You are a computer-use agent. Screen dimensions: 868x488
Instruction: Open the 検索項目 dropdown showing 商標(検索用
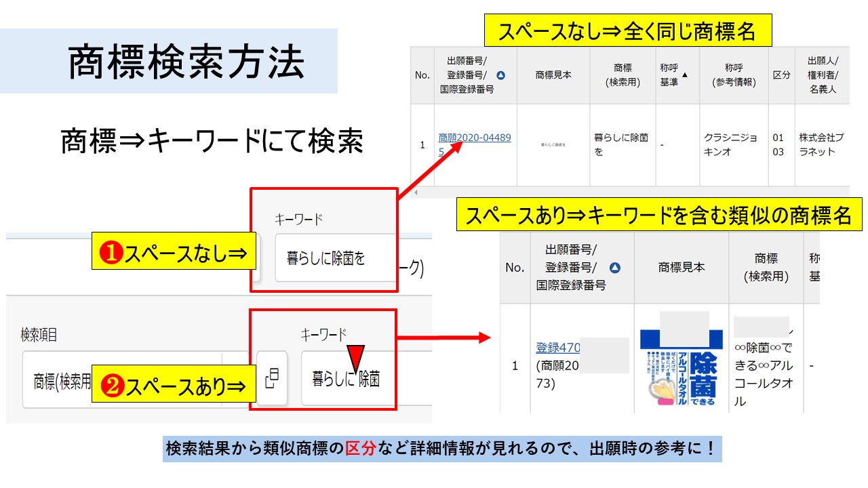pyautogui.click(x=61, y=380)
